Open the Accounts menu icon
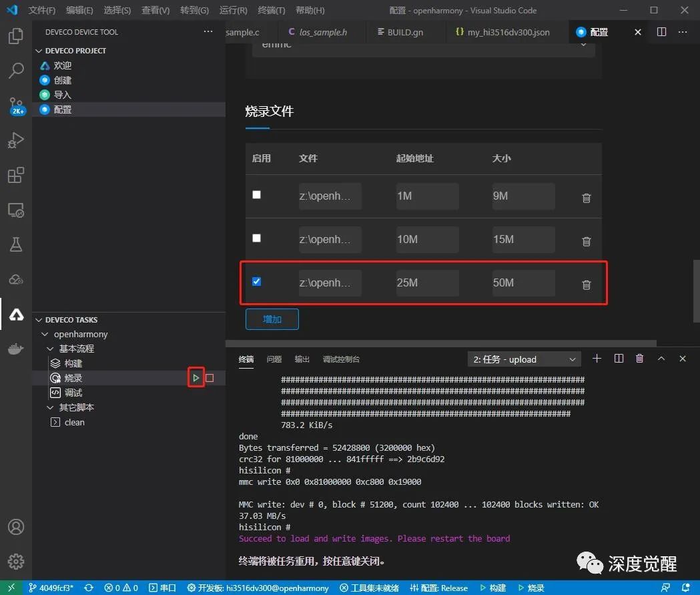The width and height of the screenshot is (700, 595). (x=16, y=527)
